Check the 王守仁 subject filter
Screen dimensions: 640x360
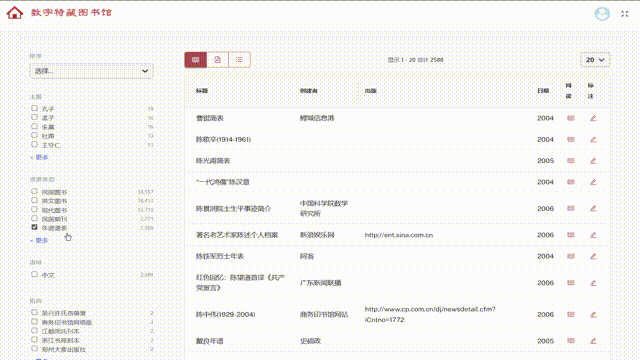pyautogui.click(x=34, y=144)
